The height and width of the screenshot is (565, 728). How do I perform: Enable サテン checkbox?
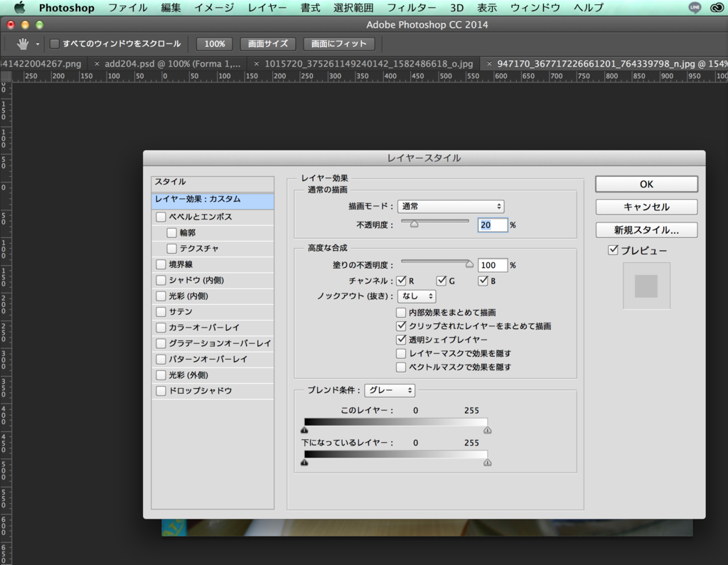pyautogui.click(x=161, y=311)
